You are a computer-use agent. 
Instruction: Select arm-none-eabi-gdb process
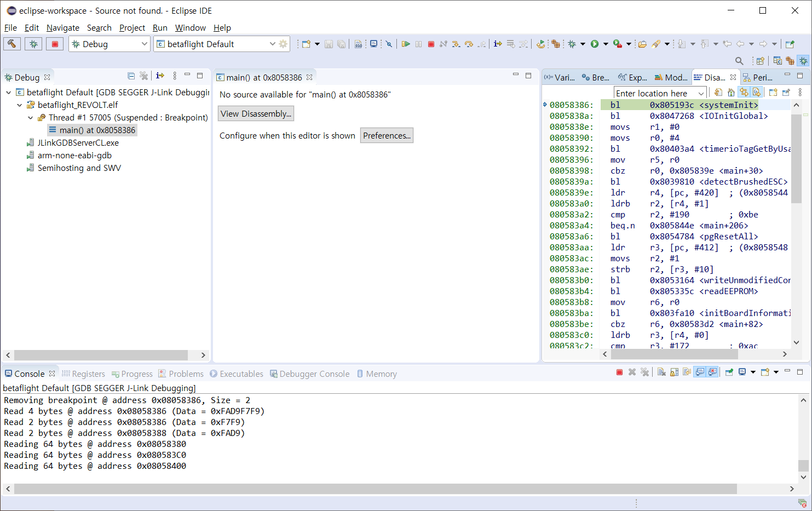tap(69, 156)
